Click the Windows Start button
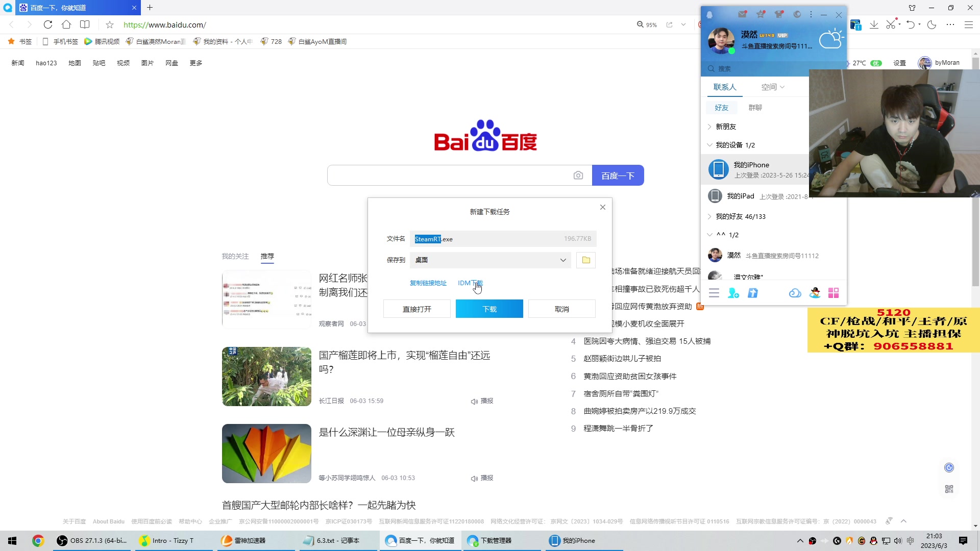Screen dimensions: 980x551 point(12,541)
